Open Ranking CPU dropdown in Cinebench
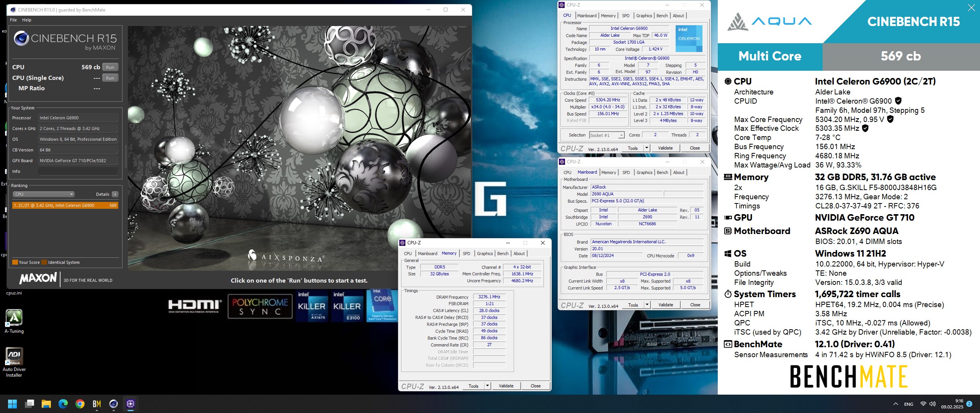This screenshot has height=413, width=980. point(44,194)
